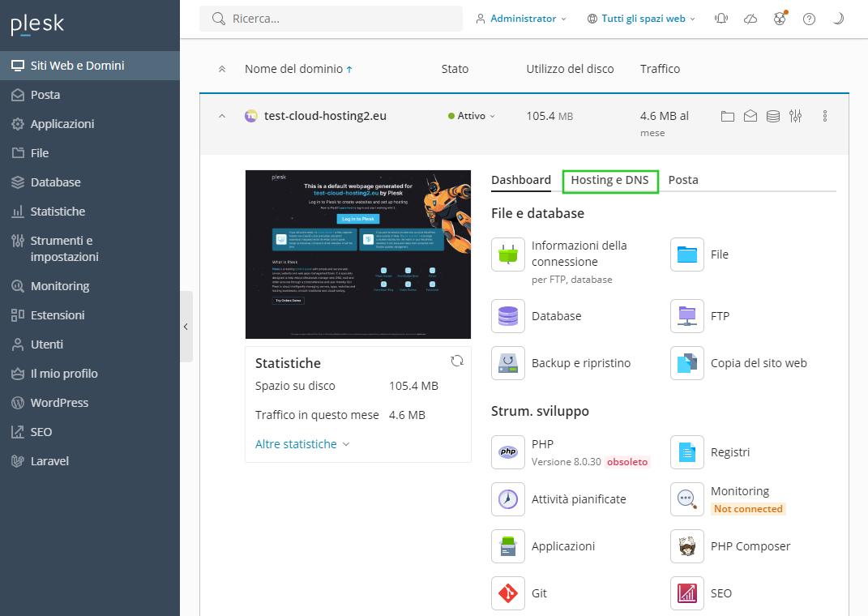Switch to the Hosting e DNS tab
This screenshot has width=868, height=616.
click(609, 181)
